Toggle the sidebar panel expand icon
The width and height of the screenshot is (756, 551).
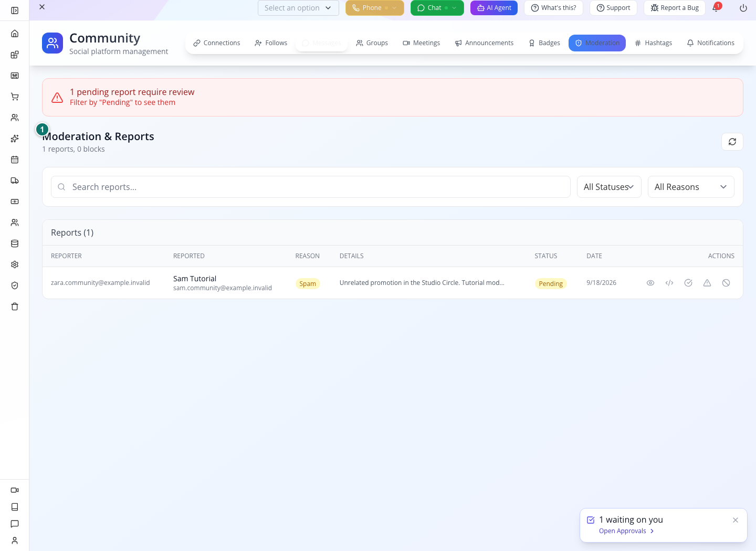click(15, 10)
